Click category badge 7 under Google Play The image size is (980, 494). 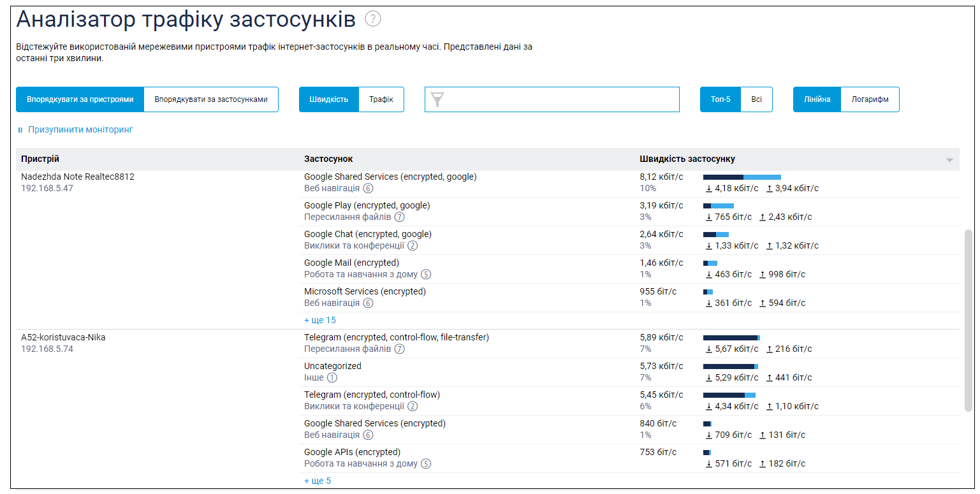(399, 217)
